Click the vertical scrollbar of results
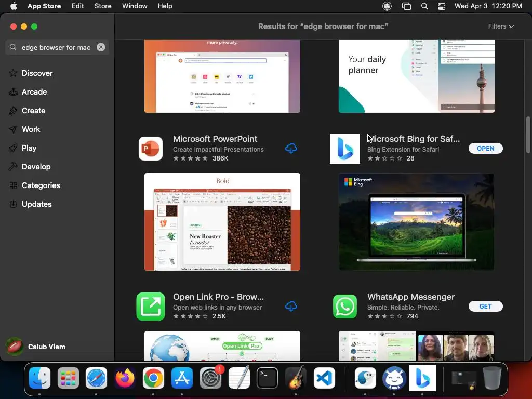532x399 pixels. pos(528,135)
